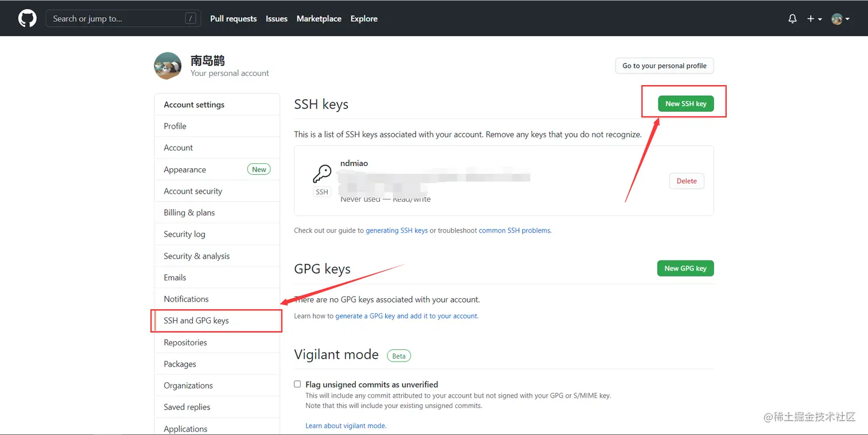The height and width of the screenshot is (435, 868).
Task: Delete the ndmiao SSH key
Action: [687, 180]
